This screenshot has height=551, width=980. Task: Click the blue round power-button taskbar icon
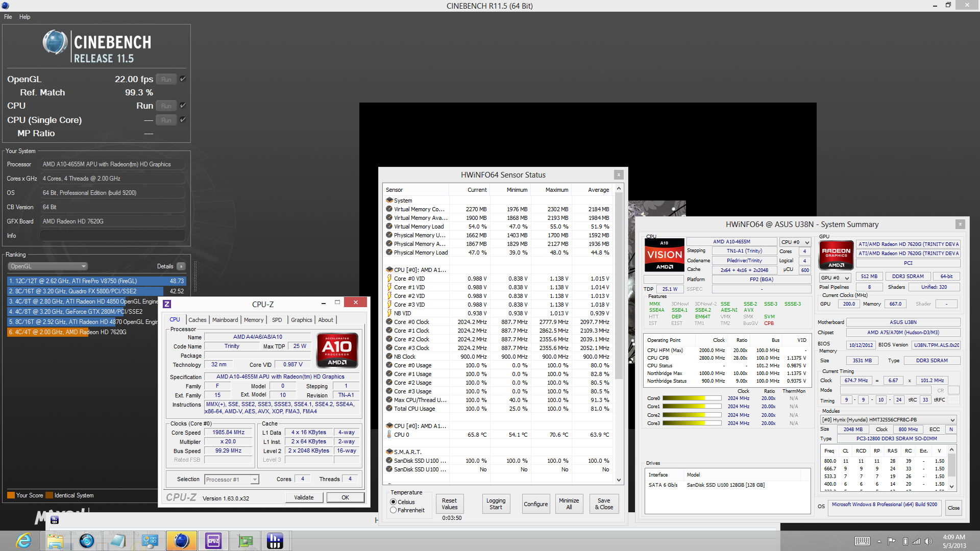pos(87,541)
